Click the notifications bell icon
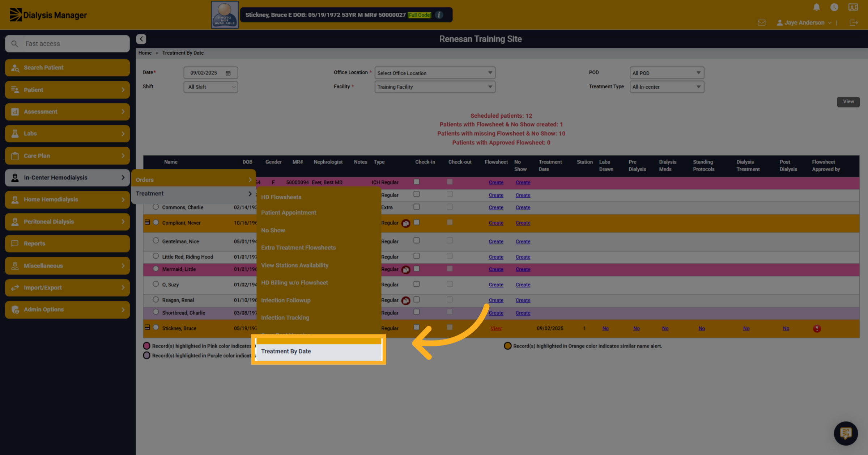Image resolution: width=868 pixels, height=455 pixels. [x=816, y=7]
